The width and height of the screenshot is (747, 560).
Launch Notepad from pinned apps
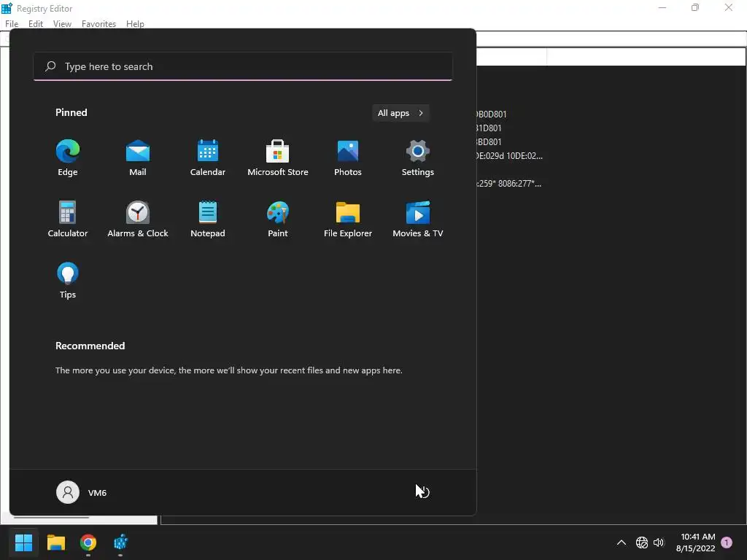[208, 219]
